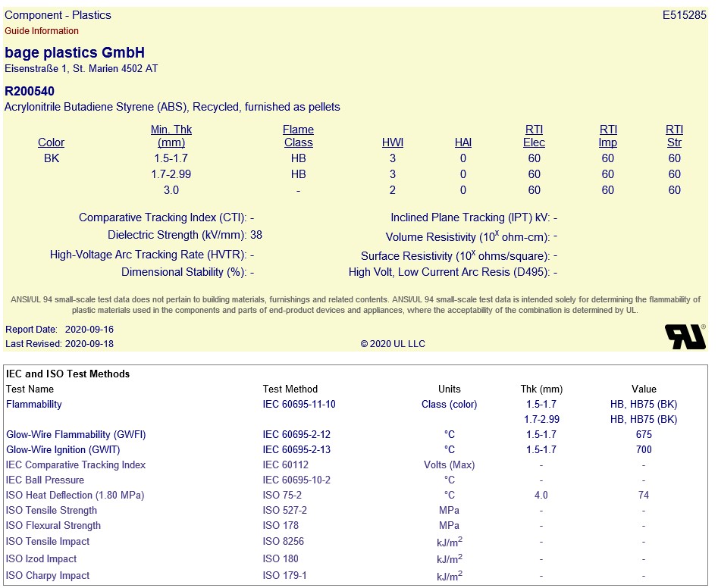Click the © 2020 UL LLC notice
The image size is (718, 588).
point(393,344)
